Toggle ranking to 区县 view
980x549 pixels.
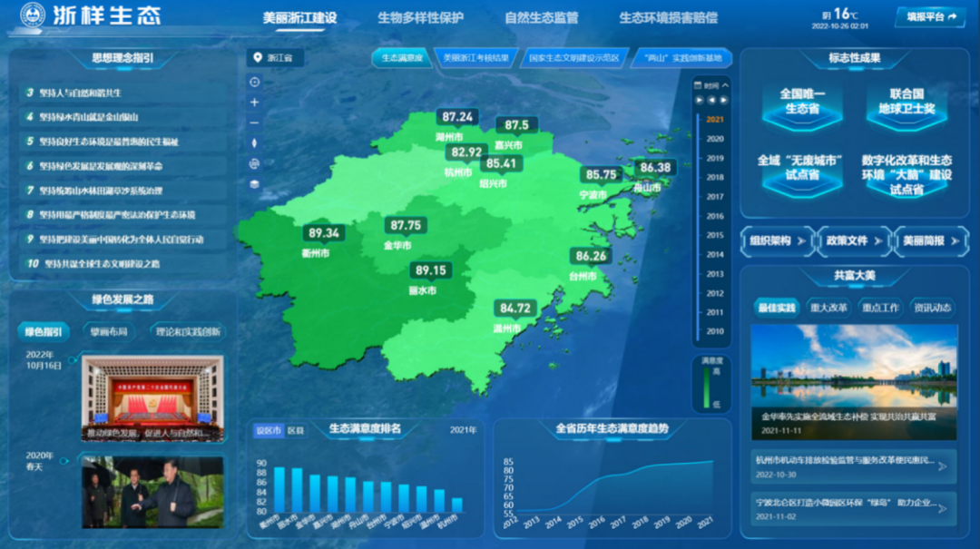296,430
